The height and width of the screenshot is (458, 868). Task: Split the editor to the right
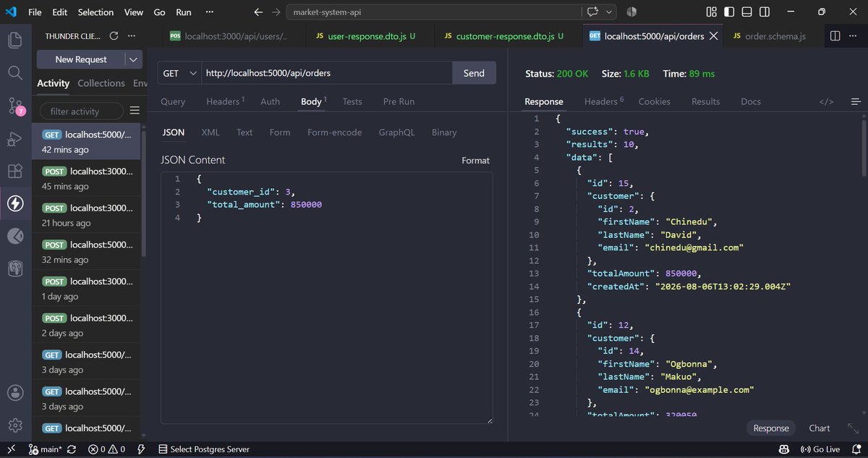click(835, 36)
